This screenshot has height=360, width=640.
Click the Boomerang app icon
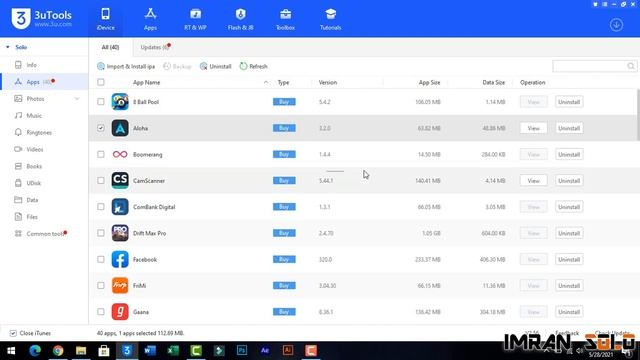tap(120, 154)
